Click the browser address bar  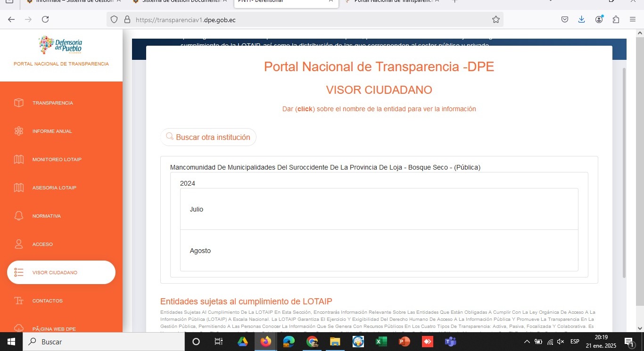(x=306, y=19)
